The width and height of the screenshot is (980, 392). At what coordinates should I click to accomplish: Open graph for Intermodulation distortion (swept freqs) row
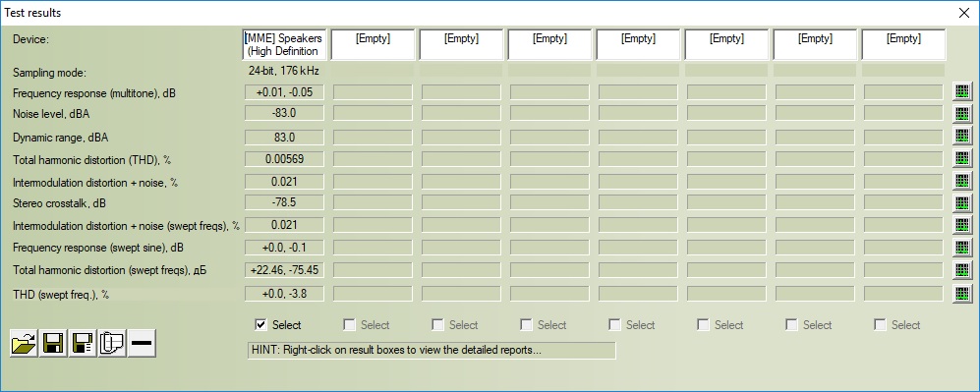(x=962, y=225)
